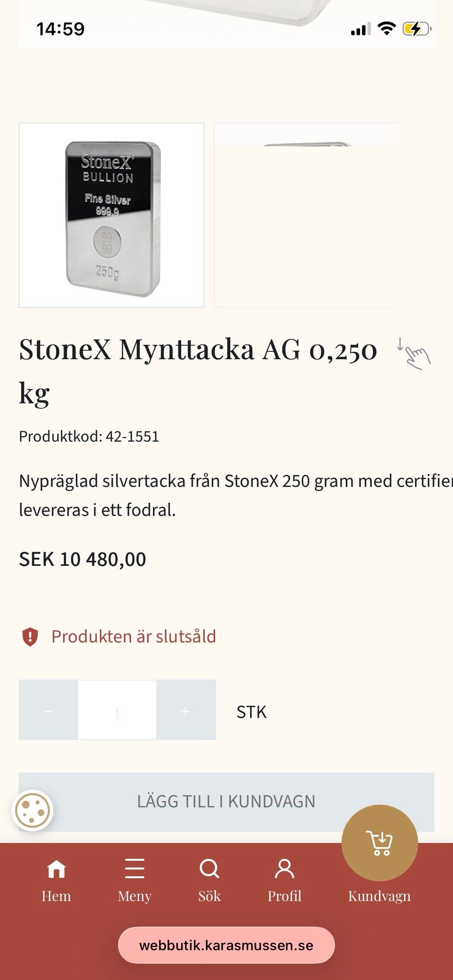Open the Kundvagn shopping cart
The height and width of the screenshot is (980, 453).
pos(380,843)
